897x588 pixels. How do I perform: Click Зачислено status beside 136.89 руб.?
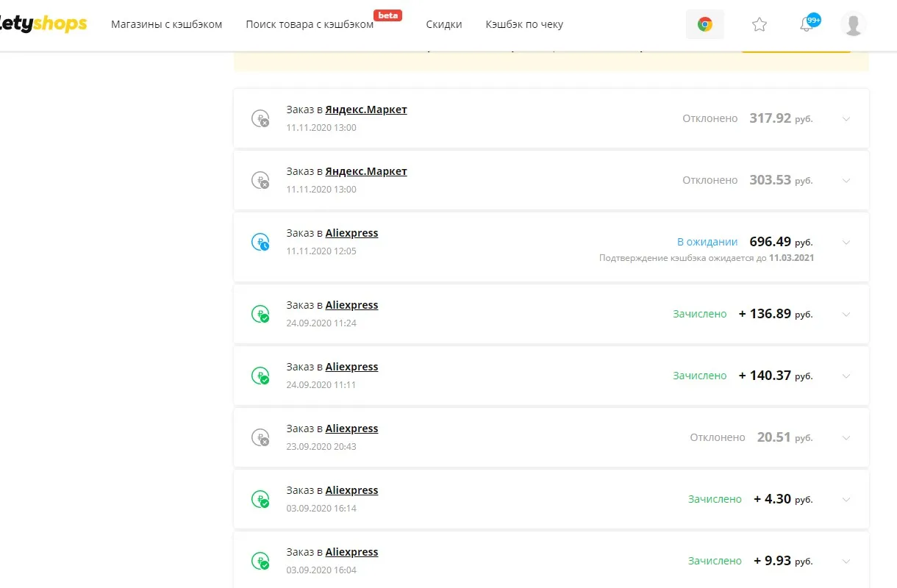(x=700, y=314)
